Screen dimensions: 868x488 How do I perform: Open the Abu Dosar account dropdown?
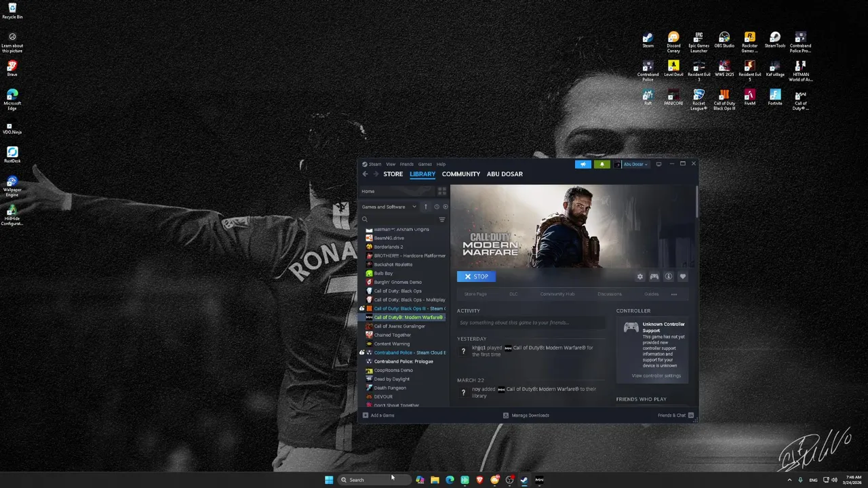631,164
